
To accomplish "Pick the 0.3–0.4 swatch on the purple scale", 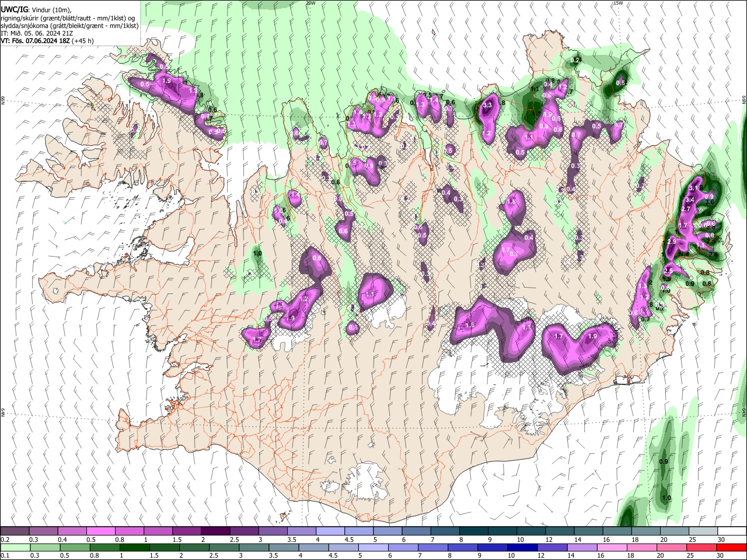I will click(x=43, y=531).
